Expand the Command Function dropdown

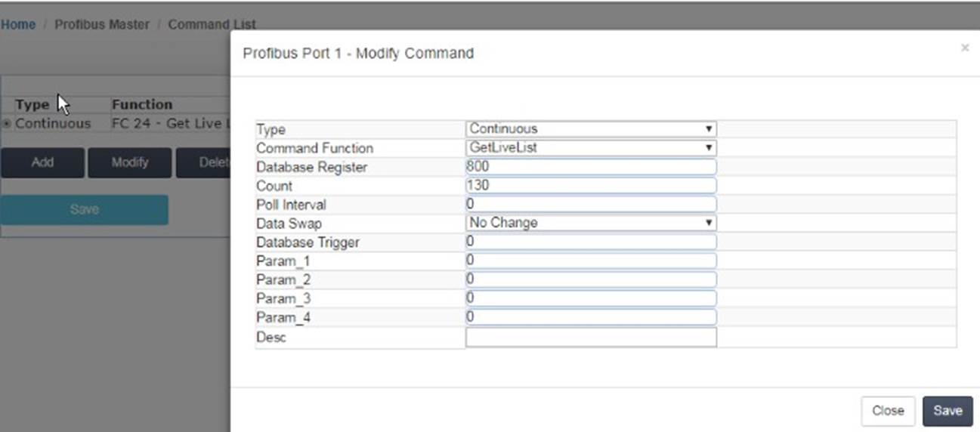point(591,148)
